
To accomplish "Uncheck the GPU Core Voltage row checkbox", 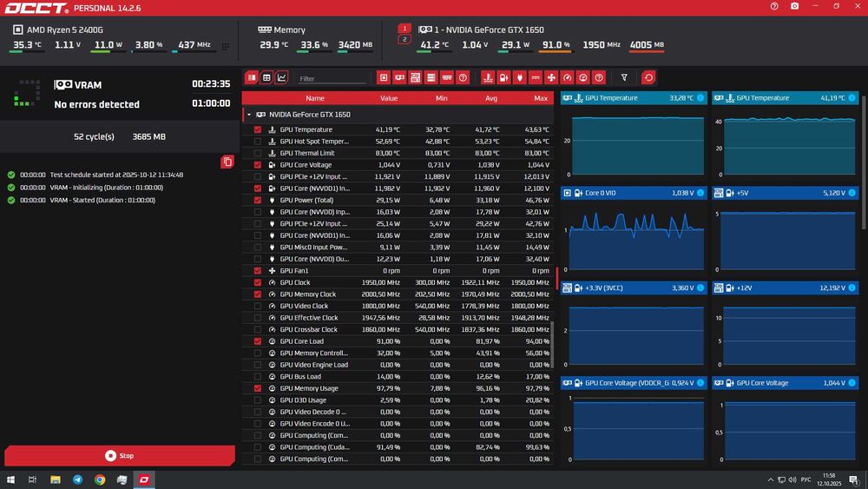I will coord(258,165).
